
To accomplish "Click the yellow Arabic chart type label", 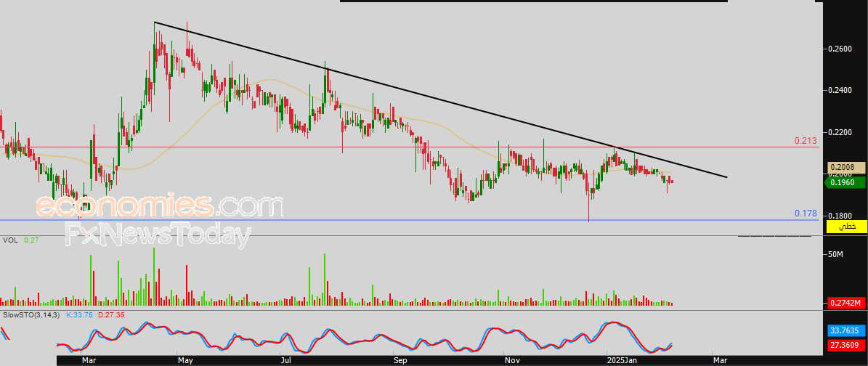I will pos(845,227).
